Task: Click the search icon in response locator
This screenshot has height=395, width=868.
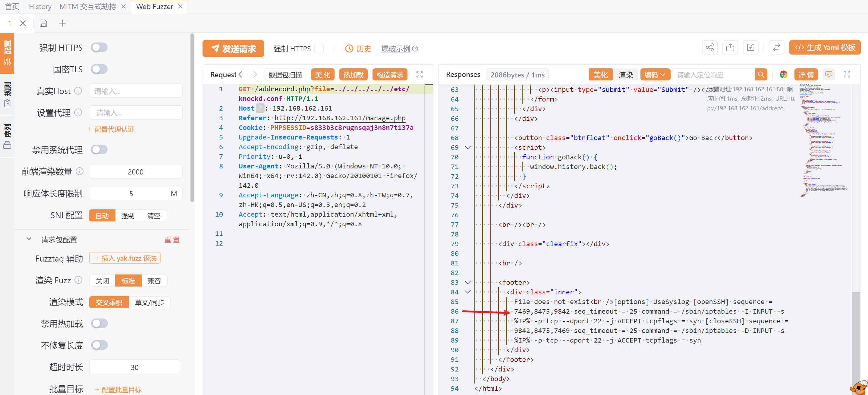Action: pos(761,75)
